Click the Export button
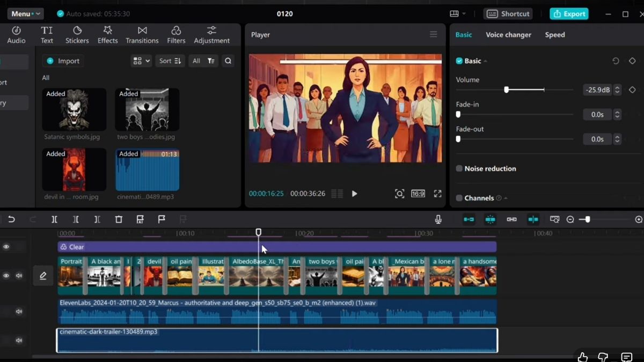This screenshot has width=644, height=362. click(569, 13)
